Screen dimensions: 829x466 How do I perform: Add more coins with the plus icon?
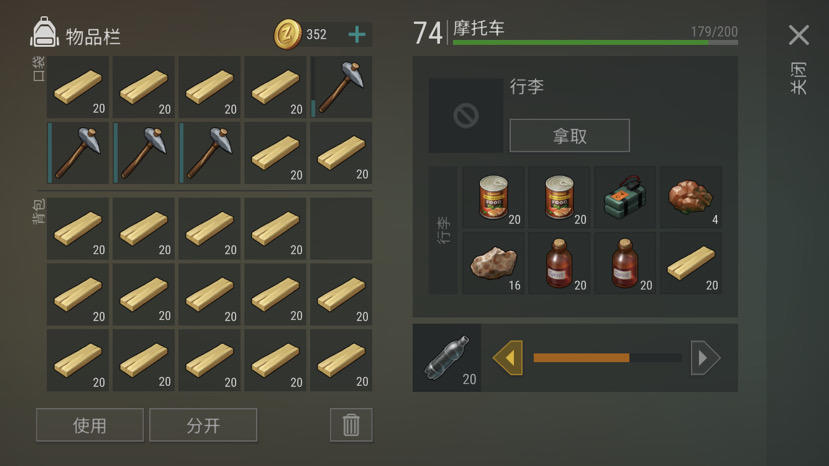357,35
